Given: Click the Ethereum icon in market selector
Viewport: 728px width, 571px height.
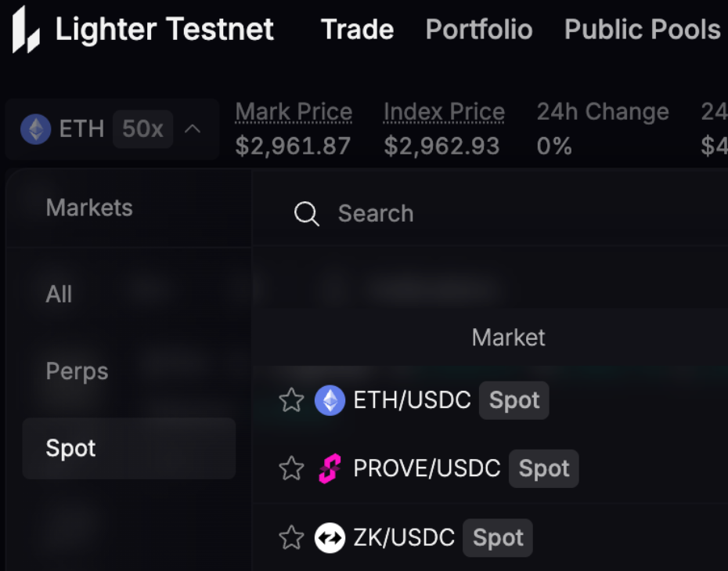Looking at the screenshot, I should click(x=35, y=129).
